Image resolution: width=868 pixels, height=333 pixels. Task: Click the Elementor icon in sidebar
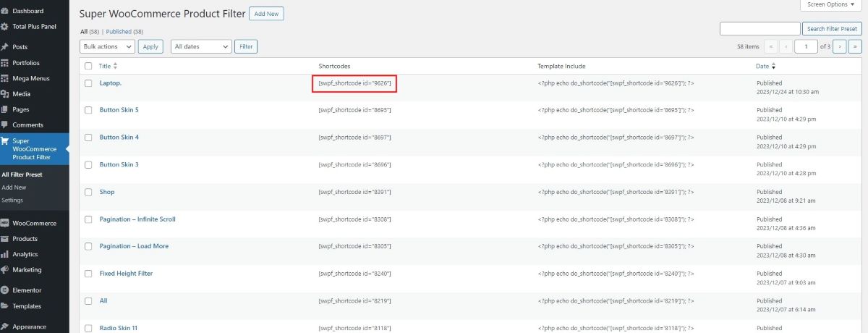click(5, 290)
